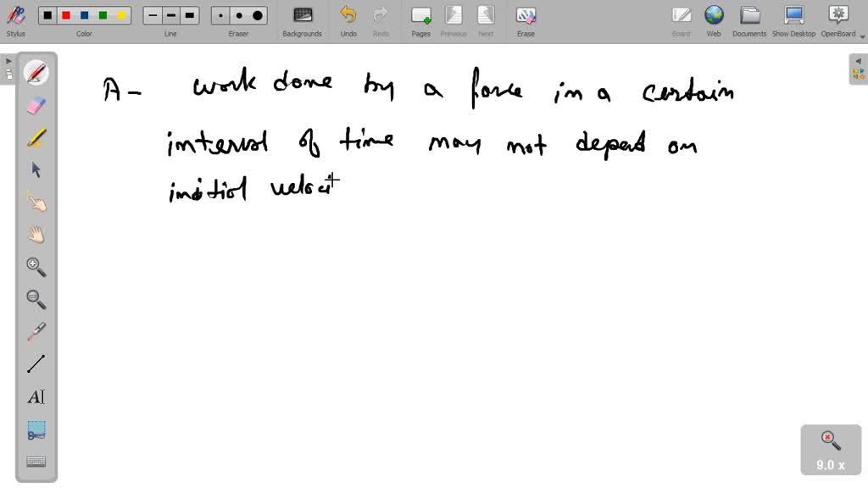868x488 pixels.
Task: Click the Zoom In magnifier tool
Action: 36,267
